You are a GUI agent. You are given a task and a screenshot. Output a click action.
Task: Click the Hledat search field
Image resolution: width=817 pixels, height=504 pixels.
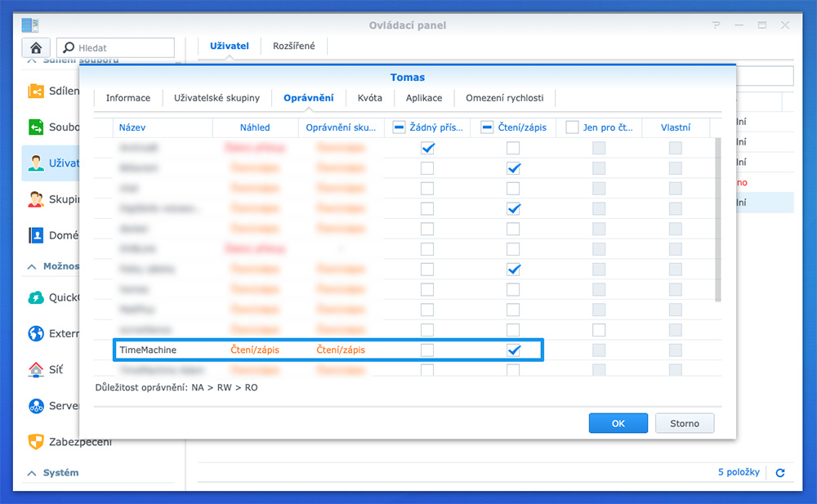[x=116, y=48]
